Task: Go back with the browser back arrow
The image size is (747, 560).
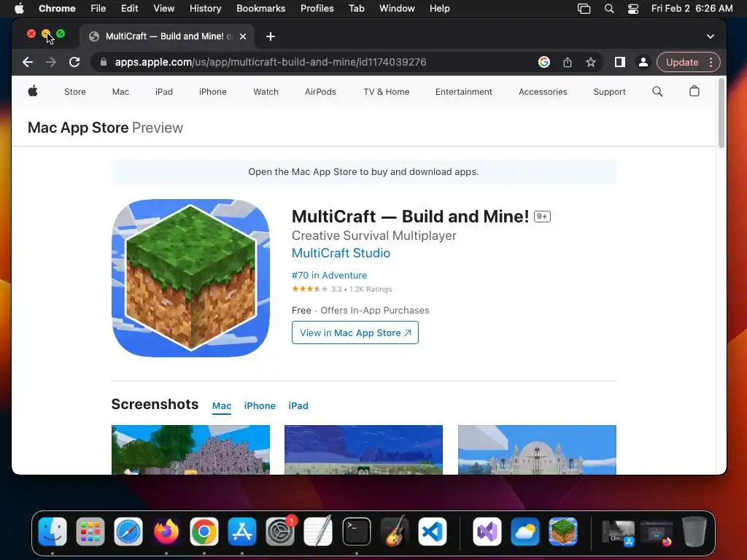Action: (x=28, y=62)
